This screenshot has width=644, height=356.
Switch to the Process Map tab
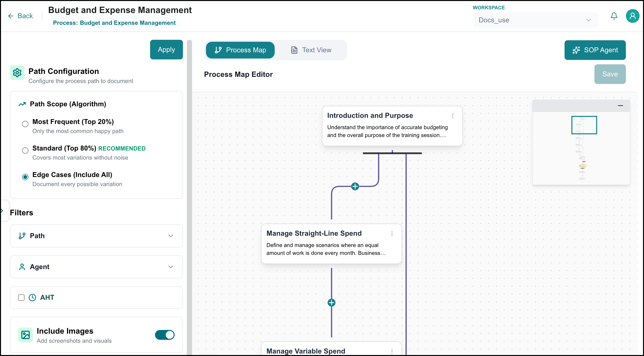point(240,50)
